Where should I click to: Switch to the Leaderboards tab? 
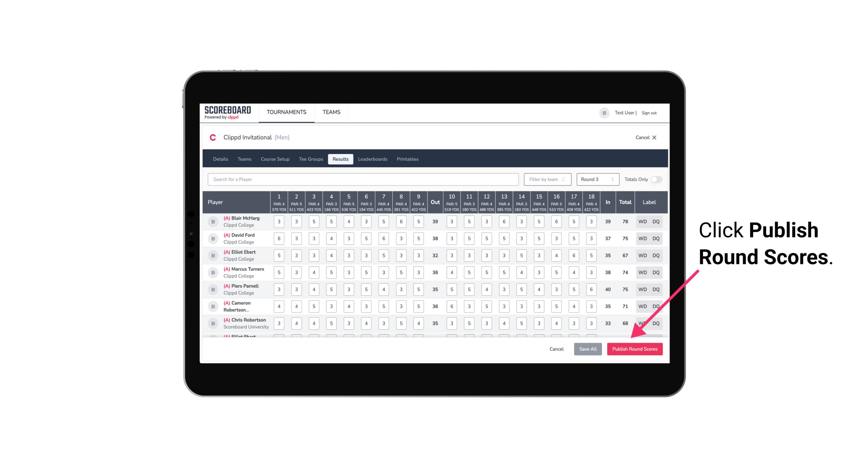372,159
